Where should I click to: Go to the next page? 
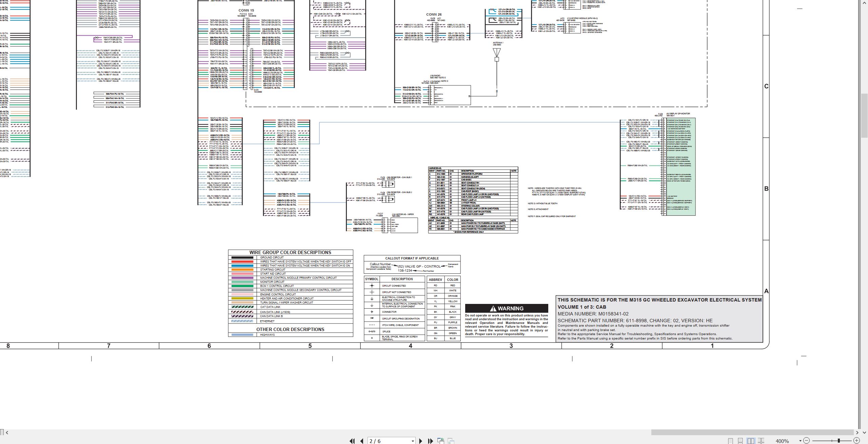tap(420, 441)
